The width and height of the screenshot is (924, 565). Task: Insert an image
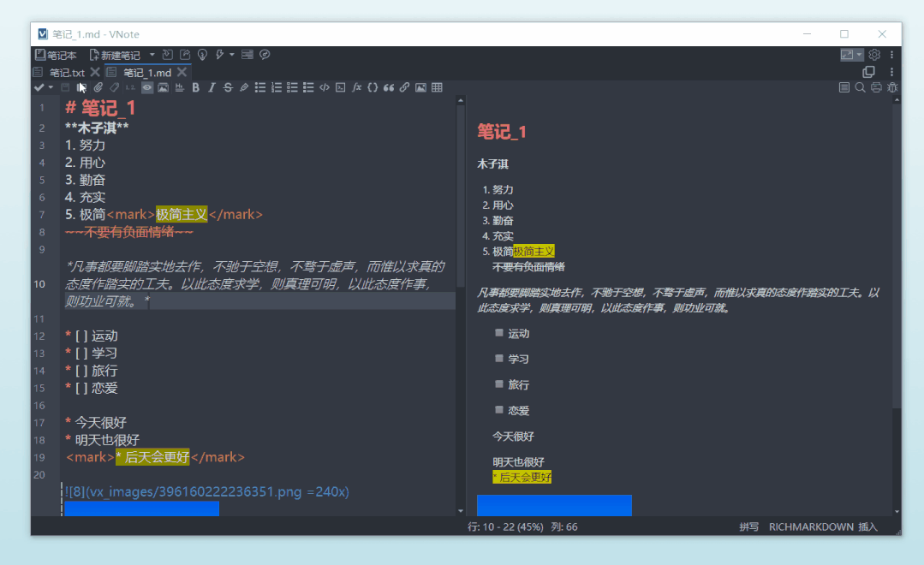(x=420, y=88)
